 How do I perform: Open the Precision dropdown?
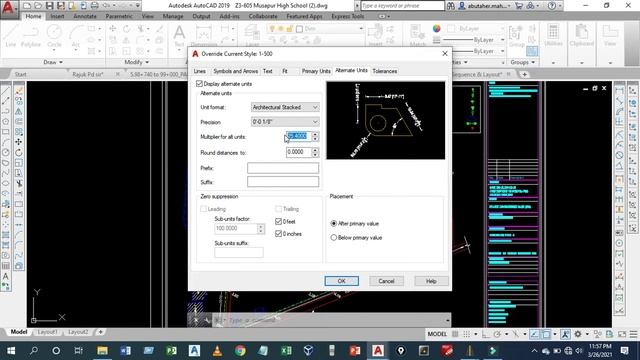point(285,122)
